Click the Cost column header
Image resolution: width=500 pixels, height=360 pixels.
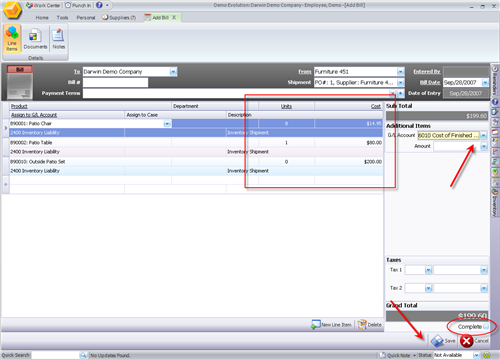376,106
